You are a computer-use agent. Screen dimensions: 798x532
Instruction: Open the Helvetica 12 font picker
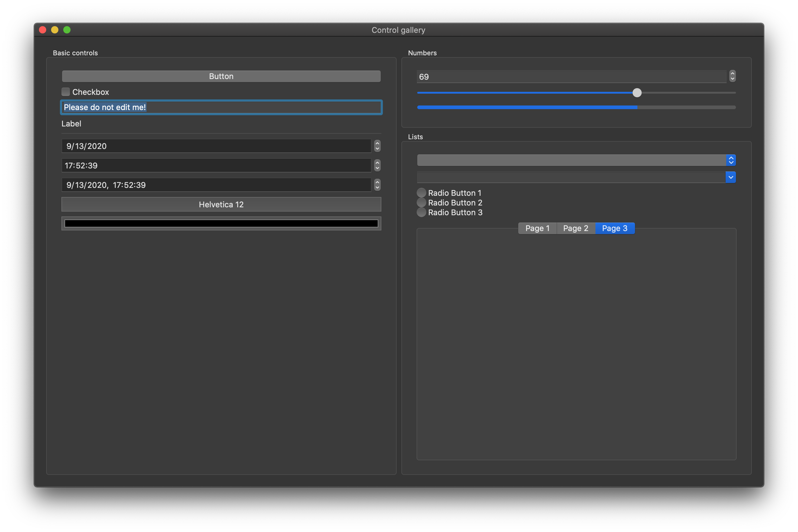click(x=221, y=205)
